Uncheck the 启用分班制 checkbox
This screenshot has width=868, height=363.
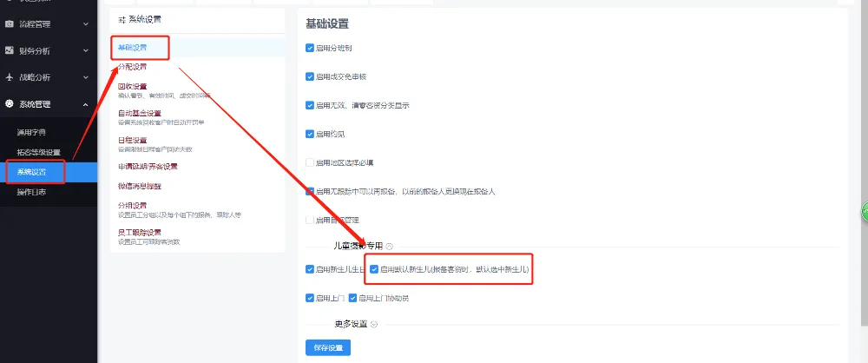[310, 48]
